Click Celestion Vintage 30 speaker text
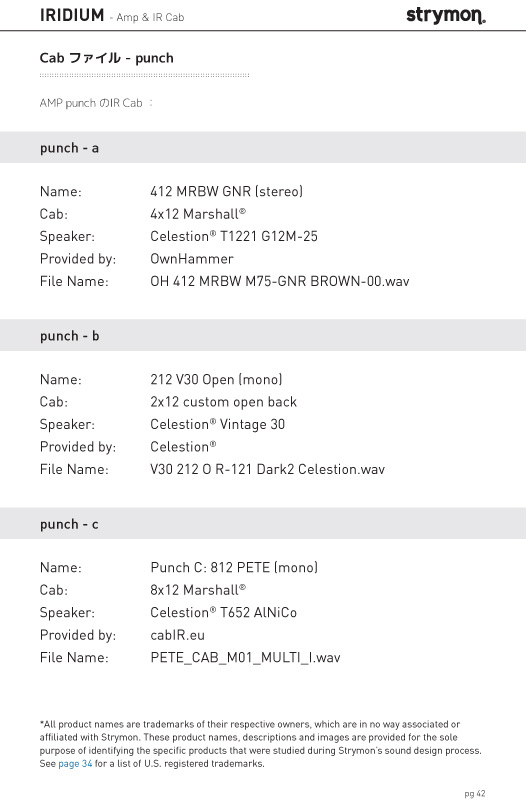This screenshot has height=800, width=526. click(x=217, y=424)
